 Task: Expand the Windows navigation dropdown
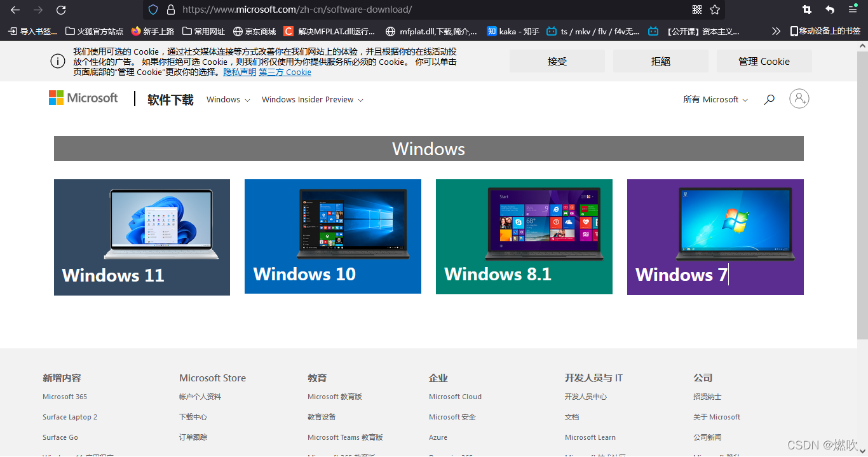pyautogui.click(x=228, y=100)
